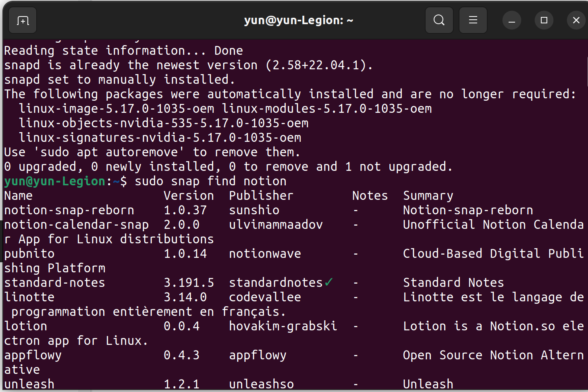
Task: Click the 'notion-calendar-snap' package name
Action: coord(77,225)
